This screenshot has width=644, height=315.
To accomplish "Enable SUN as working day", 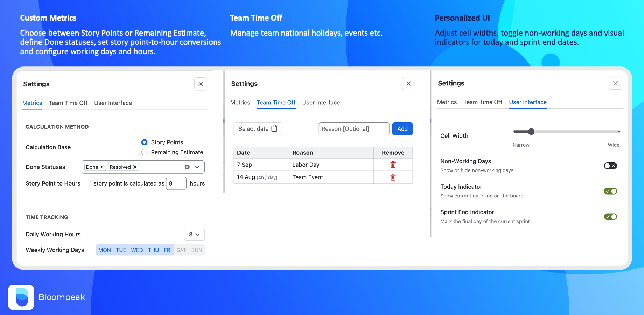I will 197,250.
